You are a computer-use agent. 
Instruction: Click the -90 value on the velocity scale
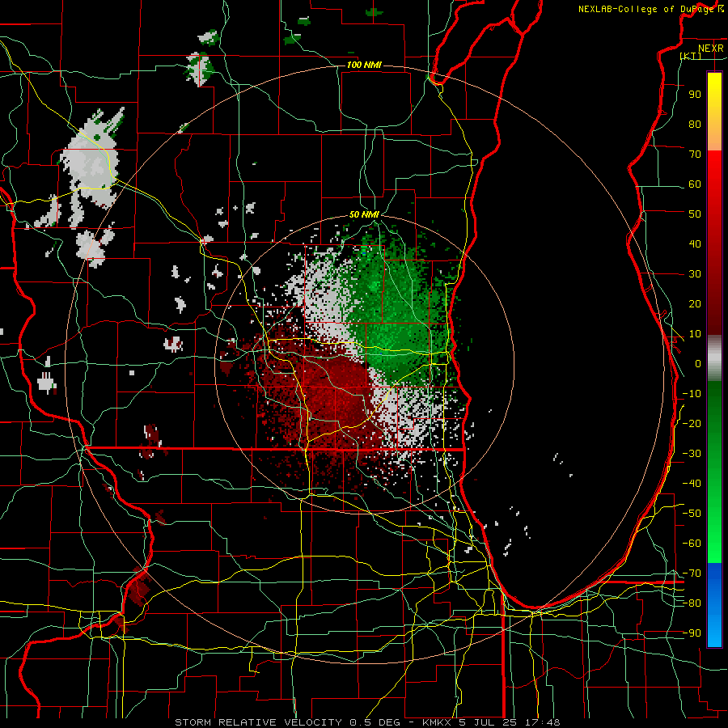click(x=692, y=633)
